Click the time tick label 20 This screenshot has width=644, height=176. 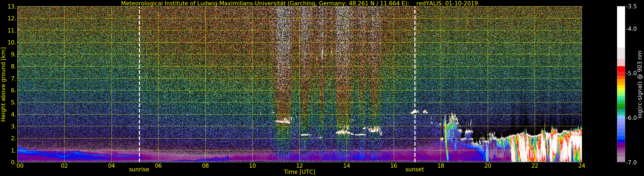point(488,166)
